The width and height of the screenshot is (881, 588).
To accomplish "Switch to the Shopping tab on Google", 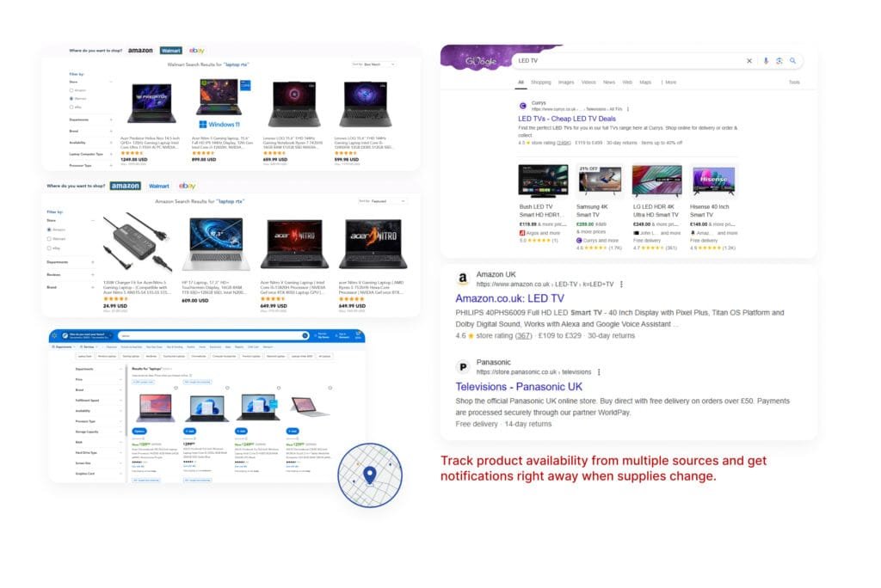I will pos(540,83).
